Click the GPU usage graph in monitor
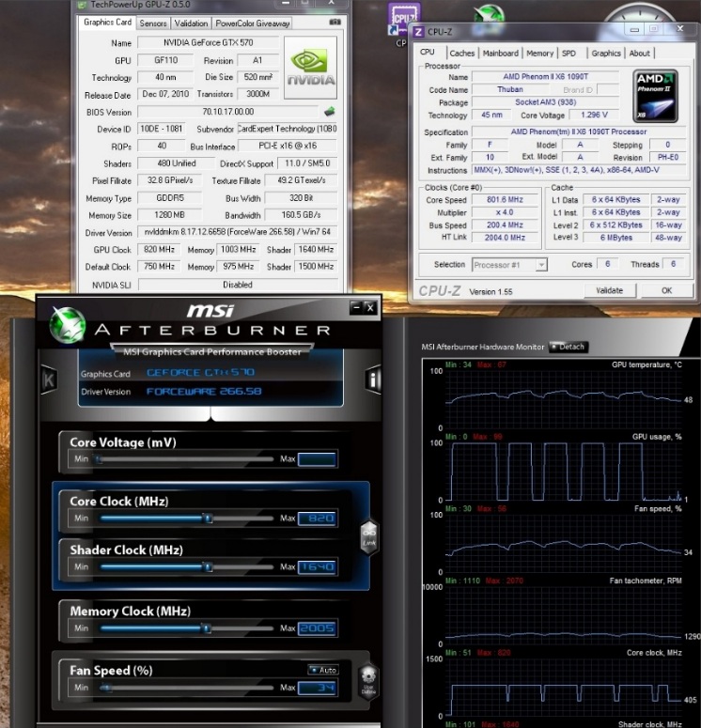 point(563,472)
